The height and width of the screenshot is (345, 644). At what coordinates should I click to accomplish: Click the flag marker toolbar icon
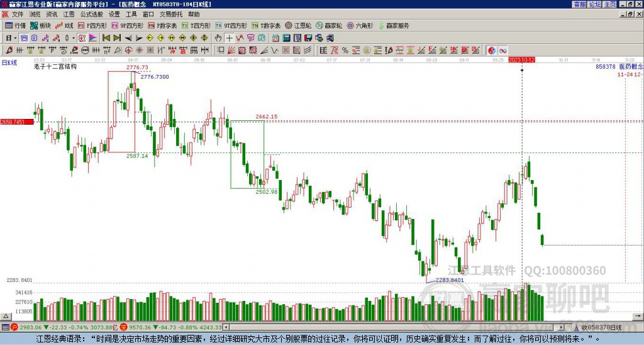[x=93, y=38]
